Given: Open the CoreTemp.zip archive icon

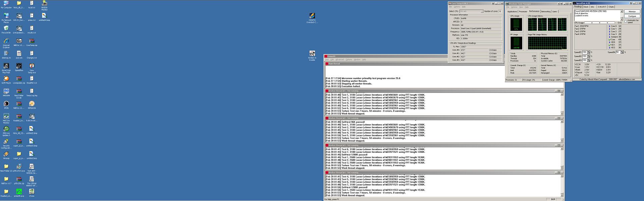Looking at the screenshot, I should coord(32,42).
